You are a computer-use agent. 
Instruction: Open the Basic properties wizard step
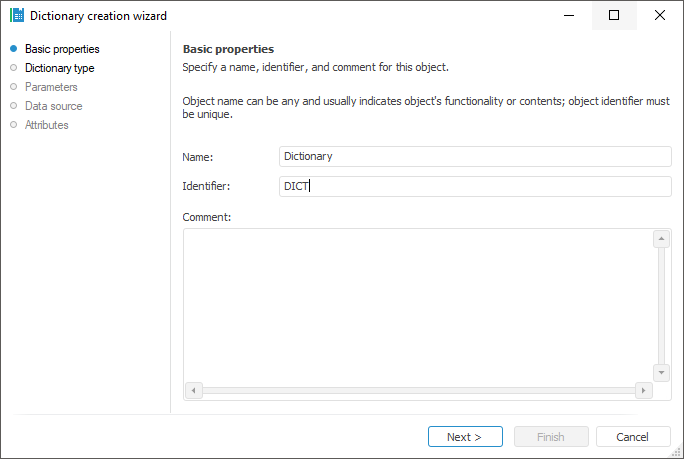pos(62,49)
